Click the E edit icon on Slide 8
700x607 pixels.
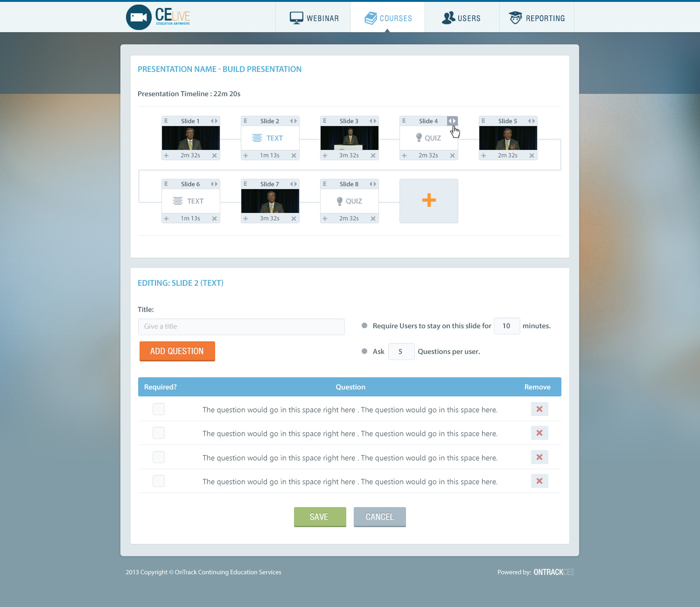pyautogui.click(x=325, y=184)
